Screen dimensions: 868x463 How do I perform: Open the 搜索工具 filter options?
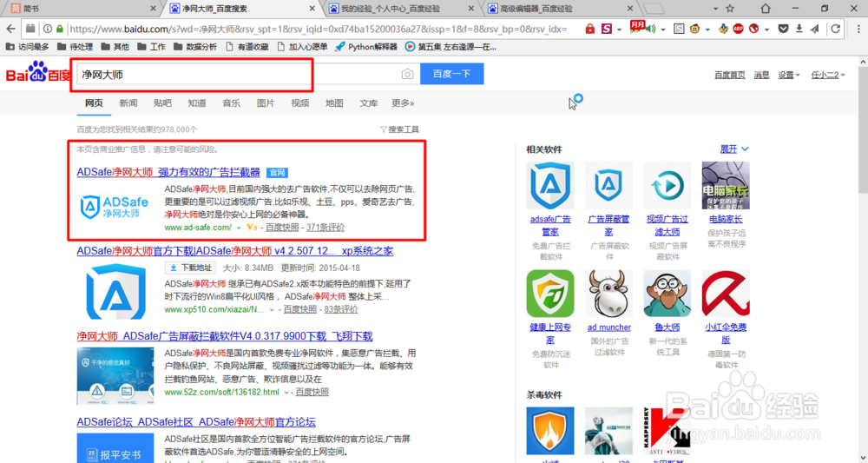click(399, 129)
